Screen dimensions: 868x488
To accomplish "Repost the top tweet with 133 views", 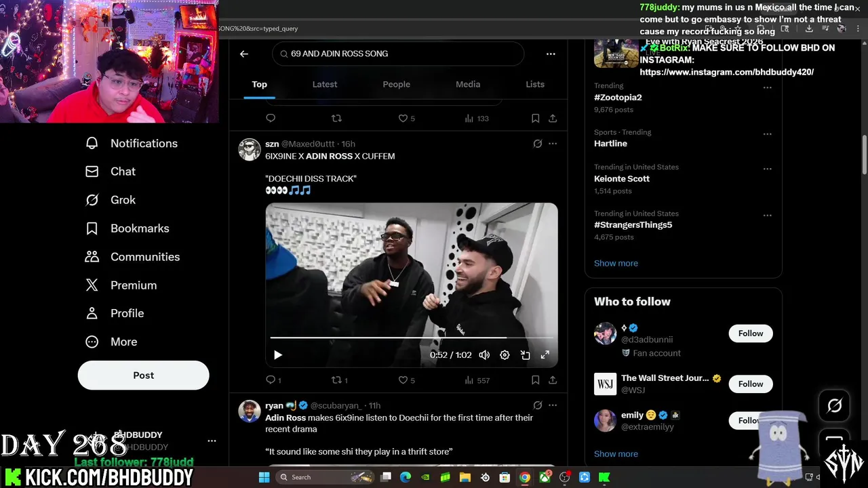I will [x=336, y=118].
